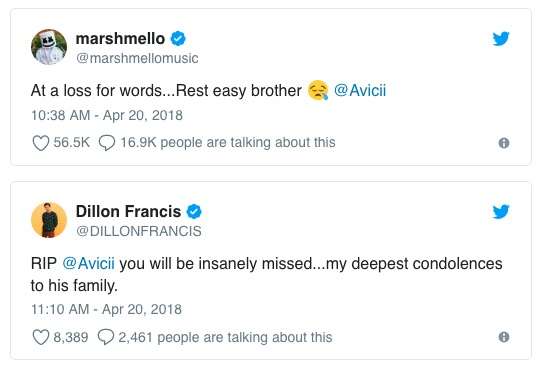
Task: Open the Dillon Francis display name link
Action: (128, 211)
